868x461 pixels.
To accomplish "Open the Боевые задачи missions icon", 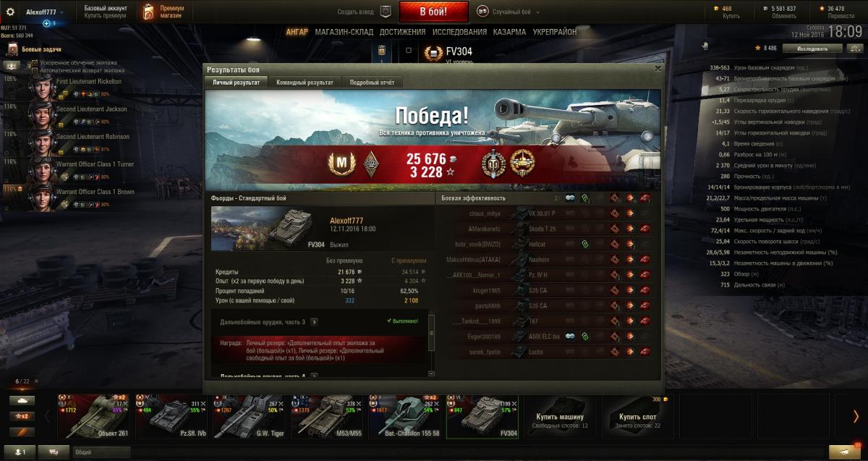I will click(12, 49).
